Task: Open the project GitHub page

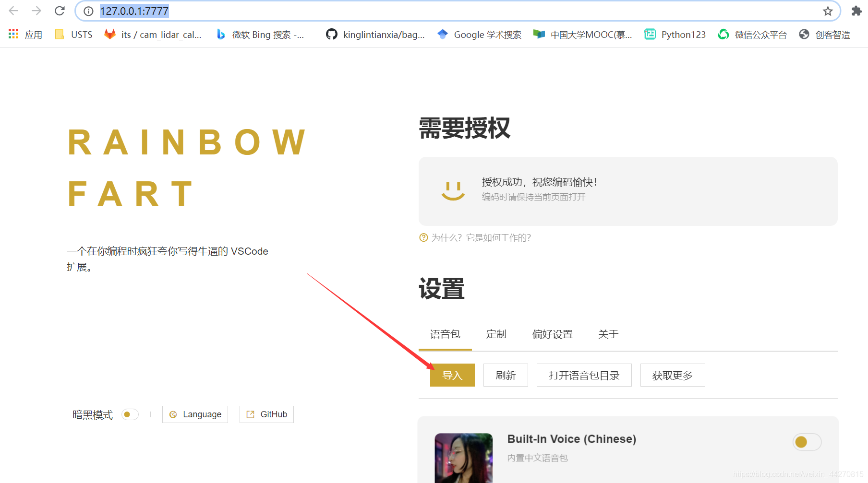Action: coord(266,414)
